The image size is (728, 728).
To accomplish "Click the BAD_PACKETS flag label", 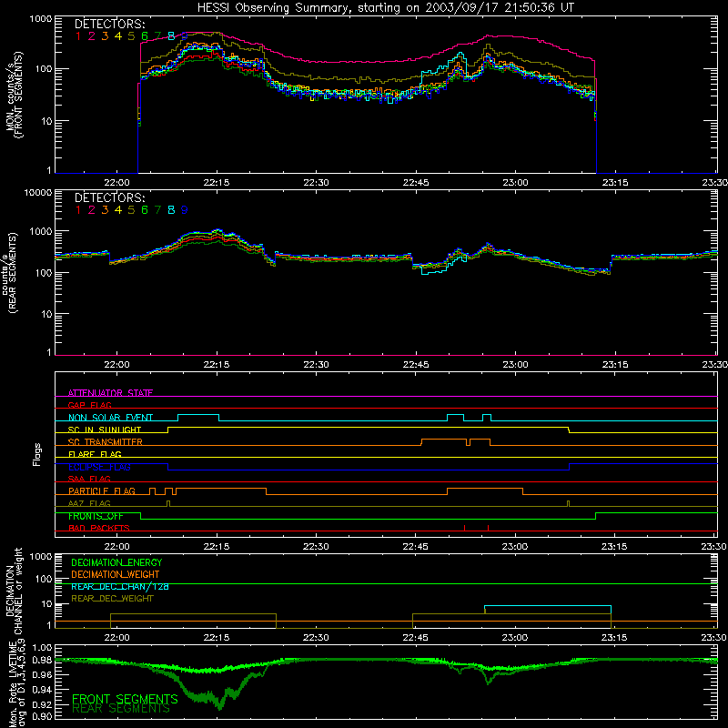I will click(99, 528).
